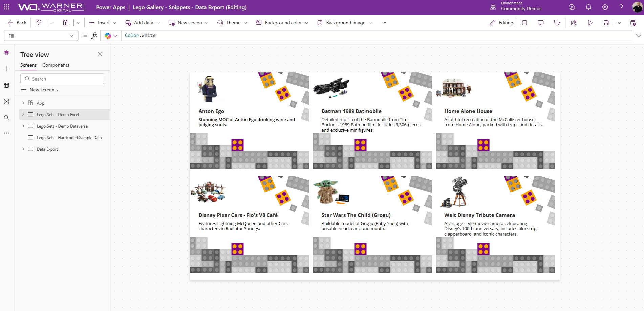Click the user profile avatar
This screenshot has height=311, width=644.
[x=637, y=7]
